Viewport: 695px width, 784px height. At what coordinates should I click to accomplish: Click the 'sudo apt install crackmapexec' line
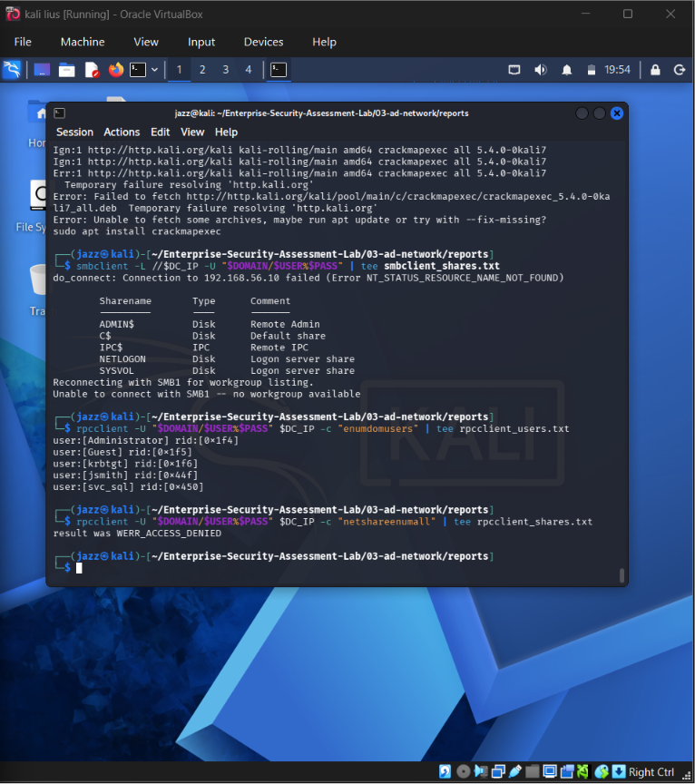pos(137,231)
